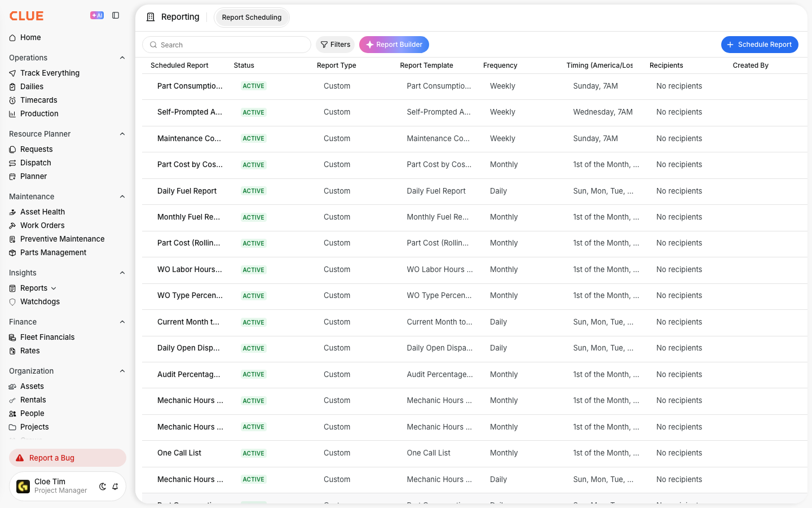Expand the Reports dropdown chevron
The height and width of the screenshot is (508, 812).
(54, 288)
